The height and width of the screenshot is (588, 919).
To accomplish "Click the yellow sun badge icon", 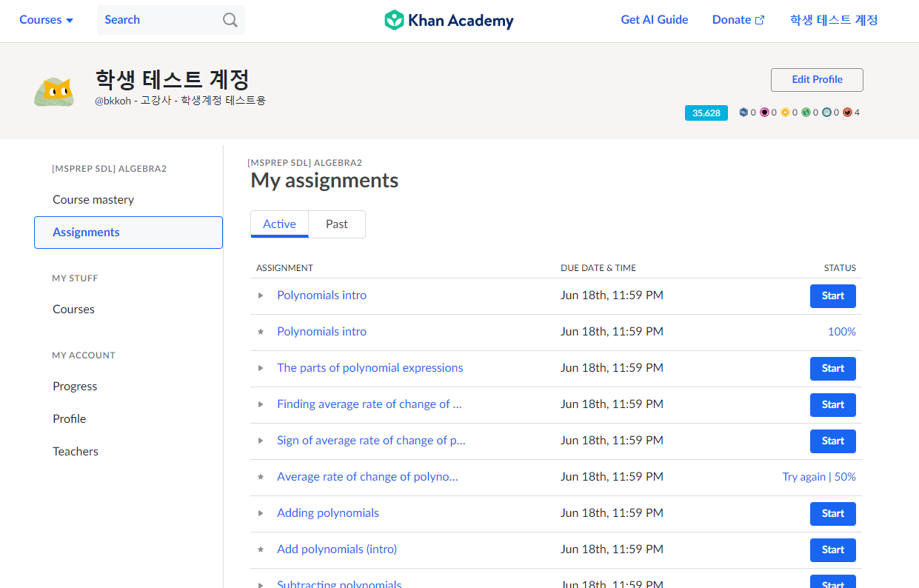I will (785, 113).
